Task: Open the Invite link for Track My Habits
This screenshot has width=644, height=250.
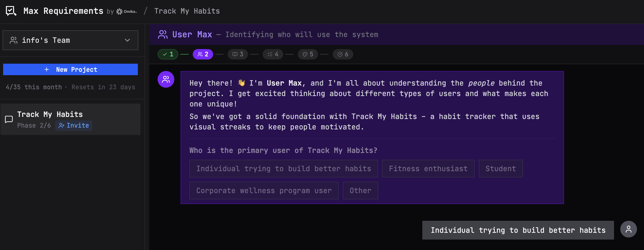Action: 74,125
